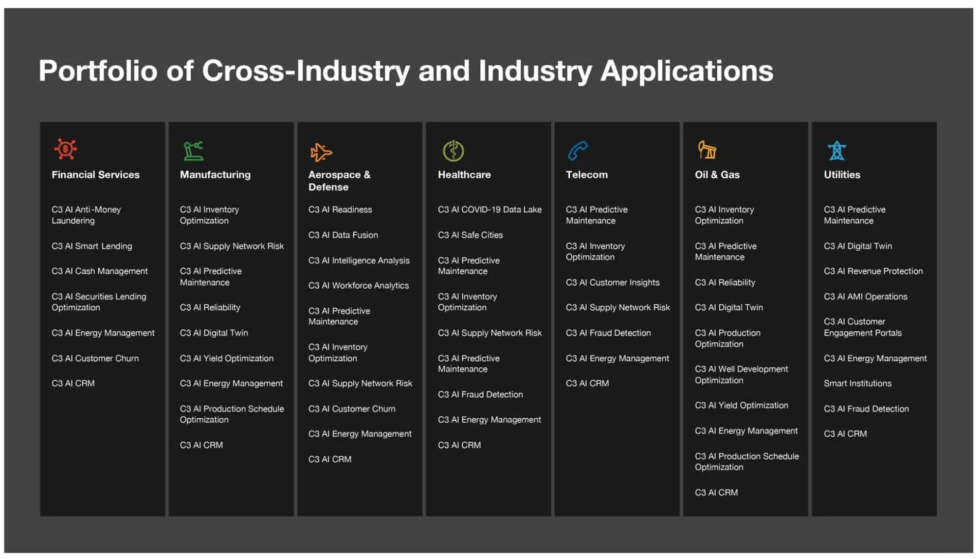Click C3 AI Supply Network Risk under Manufacturing
The width and height of the screenshot is (980, 559).
[x=232, y=246]
